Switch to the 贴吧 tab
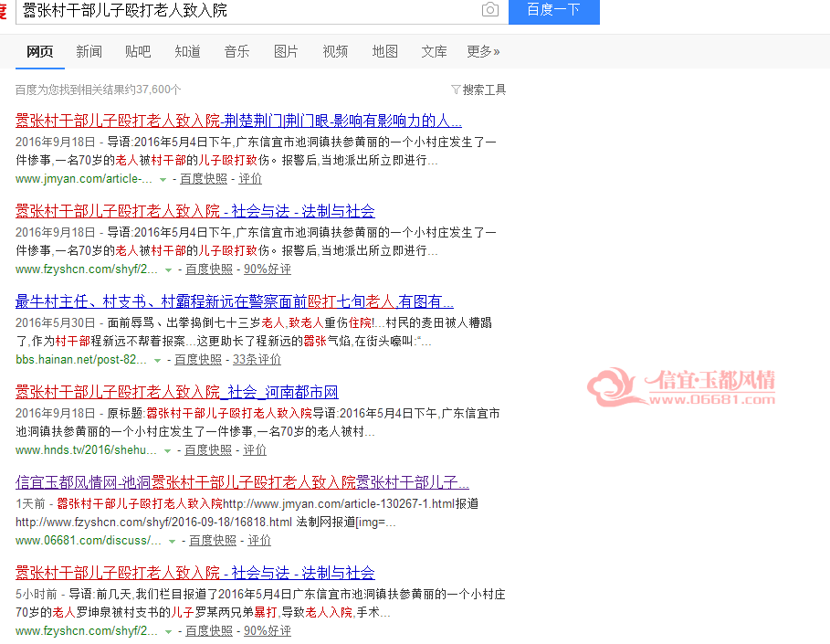This screenshot has height=644, width=830. (x=138, y=51)
